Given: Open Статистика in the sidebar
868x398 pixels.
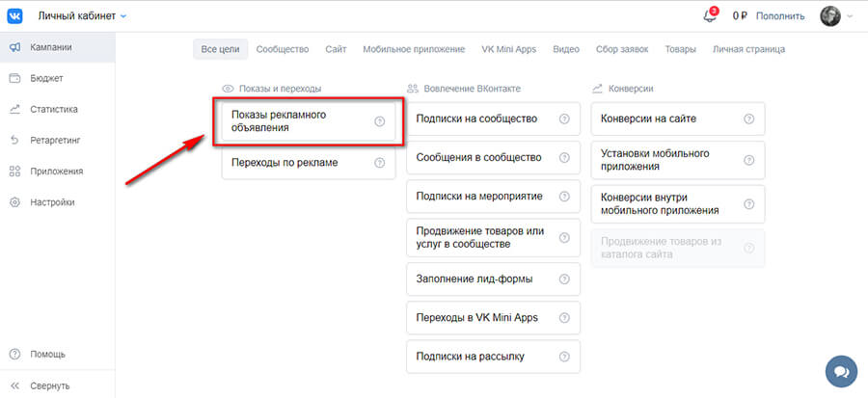Looking at the screenshot, I should coord(53,110).
